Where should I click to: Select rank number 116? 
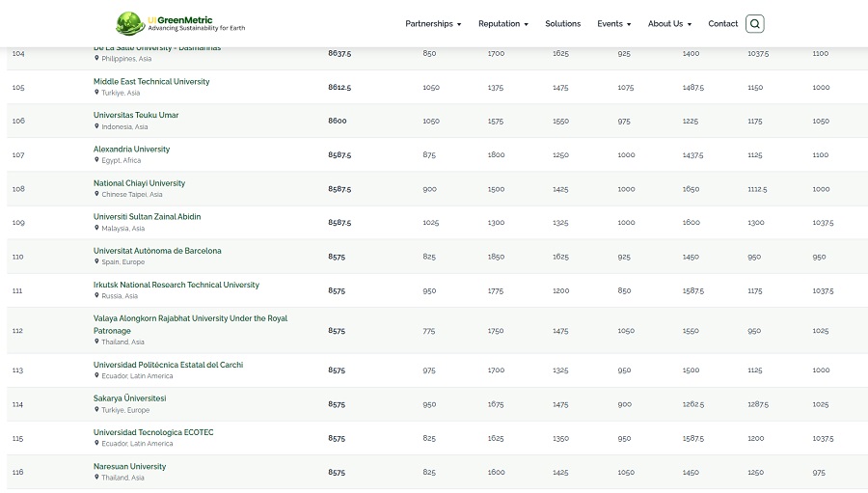pyautogui.click(x=17, y=473)
